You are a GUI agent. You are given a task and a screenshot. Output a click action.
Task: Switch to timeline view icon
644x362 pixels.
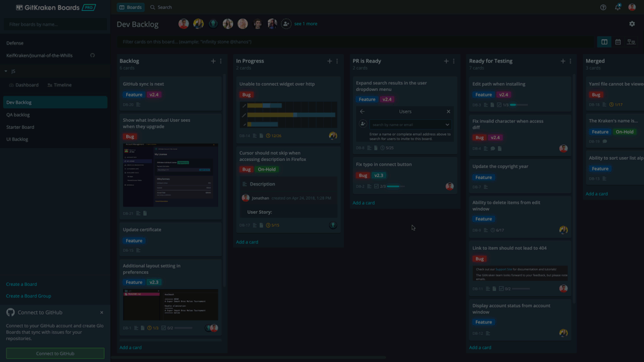point(631,42)
